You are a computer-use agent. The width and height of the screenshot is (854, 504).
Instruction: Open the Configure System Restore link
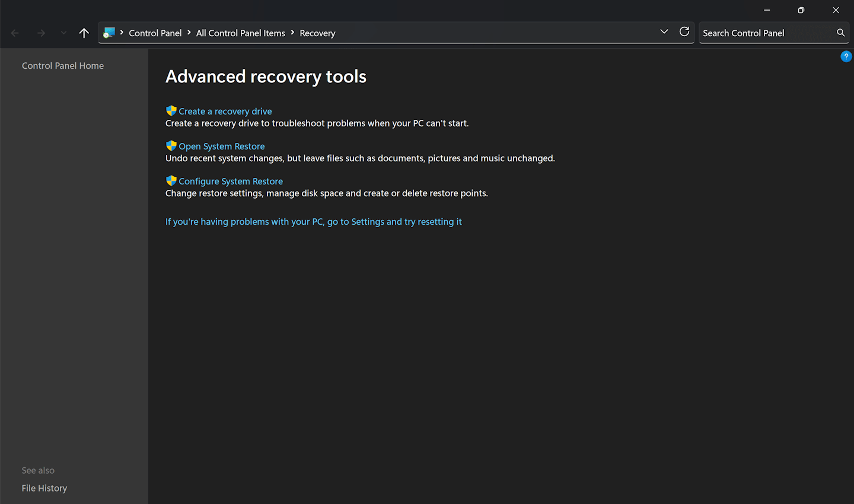point(231,181)
